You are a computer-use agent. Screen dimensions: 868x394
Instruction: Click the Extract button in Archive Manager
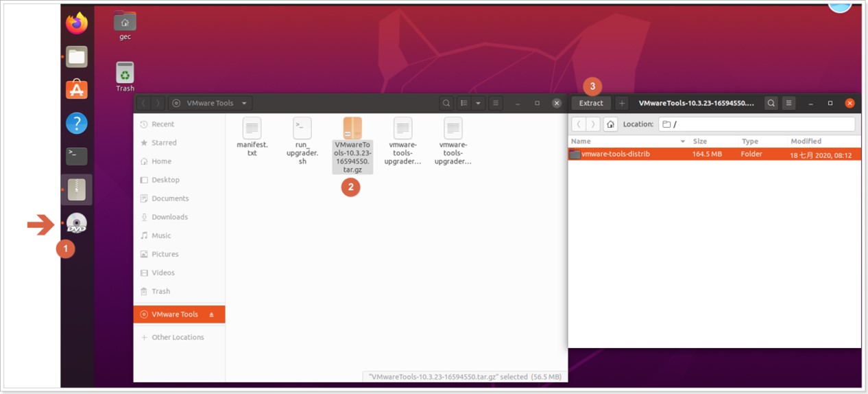(x=591, y=103)
